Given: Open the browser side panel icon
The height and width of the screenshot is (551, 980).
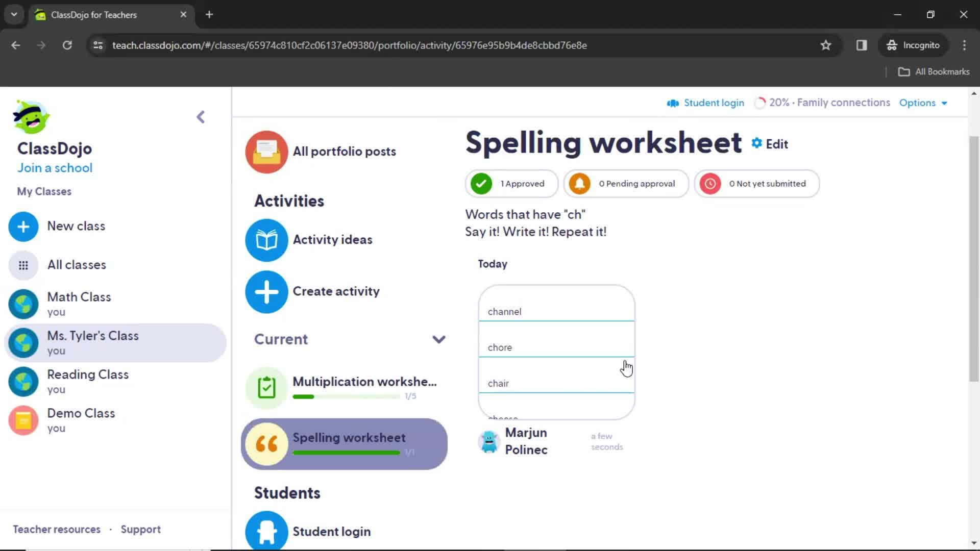Looking at the screenshot, I should [x=862, y=45].
